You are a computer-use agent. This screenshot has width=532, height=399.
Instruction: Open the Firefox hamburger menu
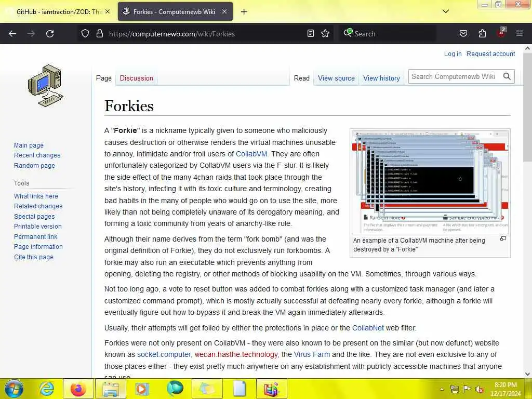(x=520, y=34)
